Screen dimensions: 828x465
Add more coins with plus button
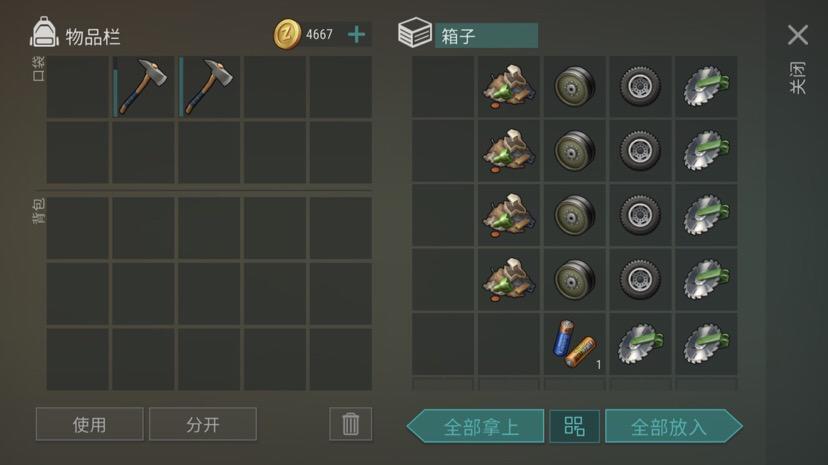(356, 35)
